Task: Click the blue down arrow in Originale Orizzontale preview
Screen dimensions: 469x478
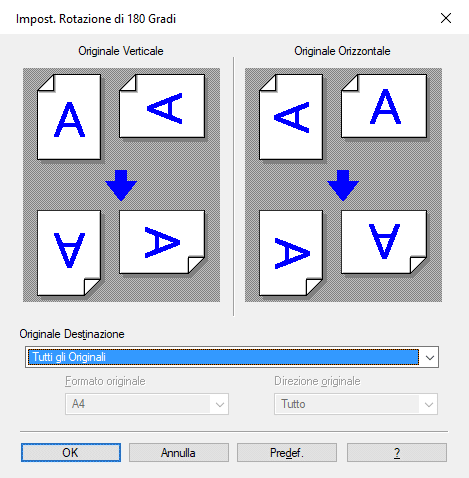Action: (343, 185)
